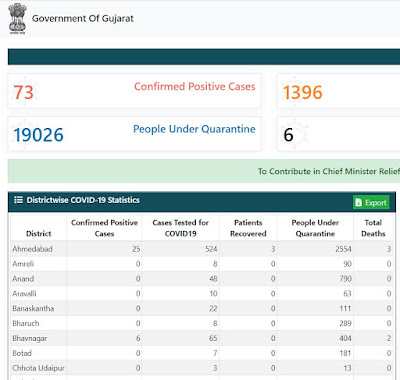Click the 1396 orange statistic card
This screenshot has height=380, width=400.
(x=339, y=91)
